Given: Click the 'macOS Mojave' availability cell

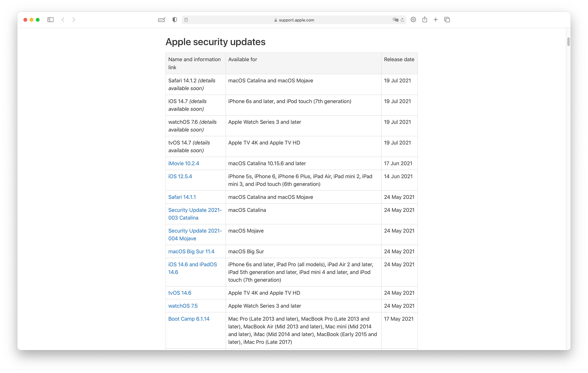Looking at the screenshot, I should tap(303, 235).
